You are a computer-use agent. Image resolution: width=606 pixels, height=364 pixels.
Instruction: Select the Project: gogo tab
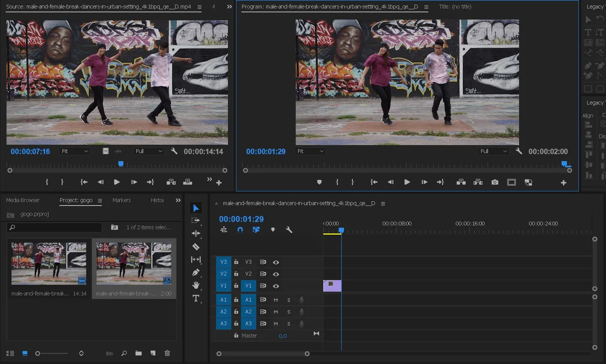coord(76,200)
